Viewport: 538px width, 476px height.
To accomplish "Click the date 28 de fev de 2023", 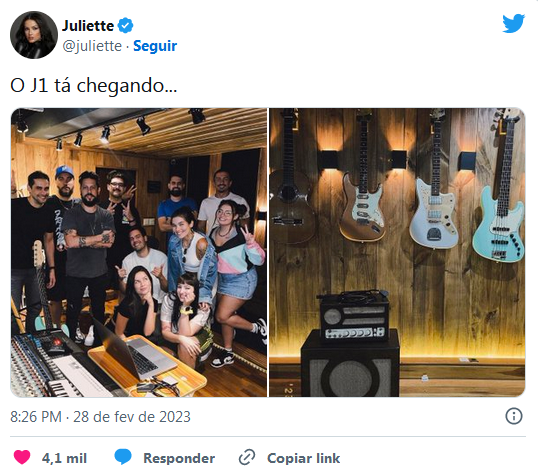I will (x=132, y=417).
